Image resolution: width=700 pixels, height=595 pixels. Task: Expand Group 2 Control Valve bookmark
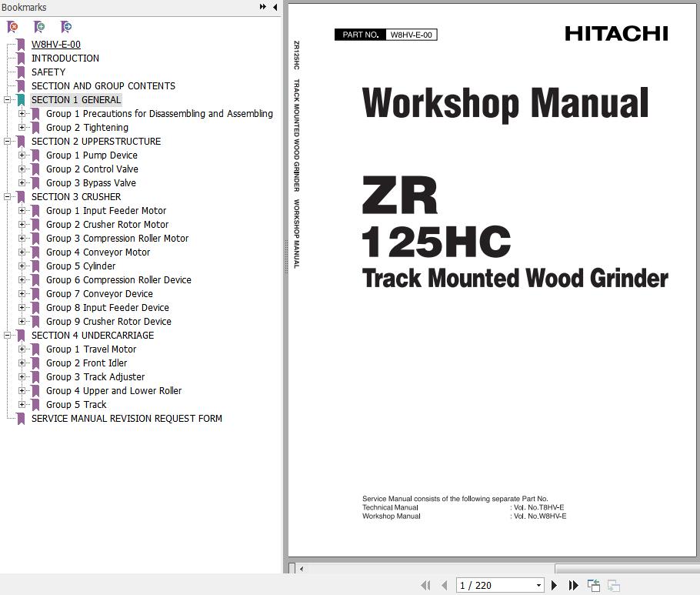22,169
